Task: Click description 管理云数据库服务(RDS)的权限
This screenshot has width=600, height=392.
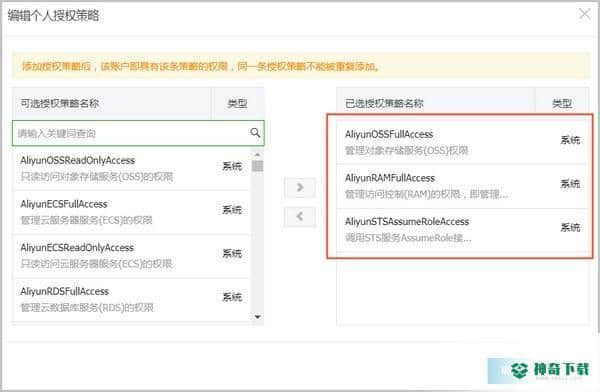Action: 87,308
